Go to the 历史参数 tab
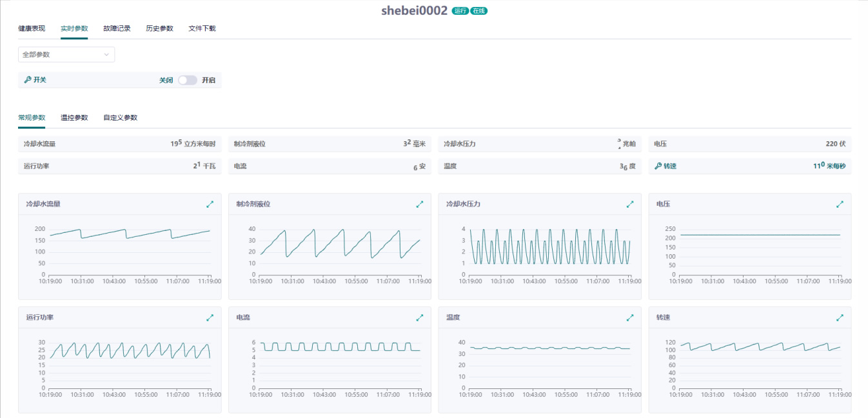The width and height of the screenshot is (868, 418). tap(159, 28)
